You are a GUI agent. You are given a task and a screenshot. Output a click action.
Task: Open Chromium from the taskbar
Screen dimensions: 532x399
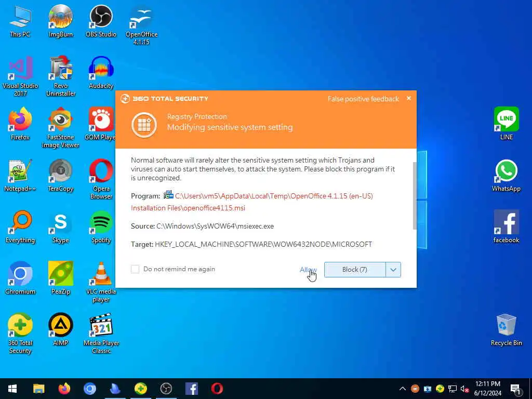(x=90, y=389)
